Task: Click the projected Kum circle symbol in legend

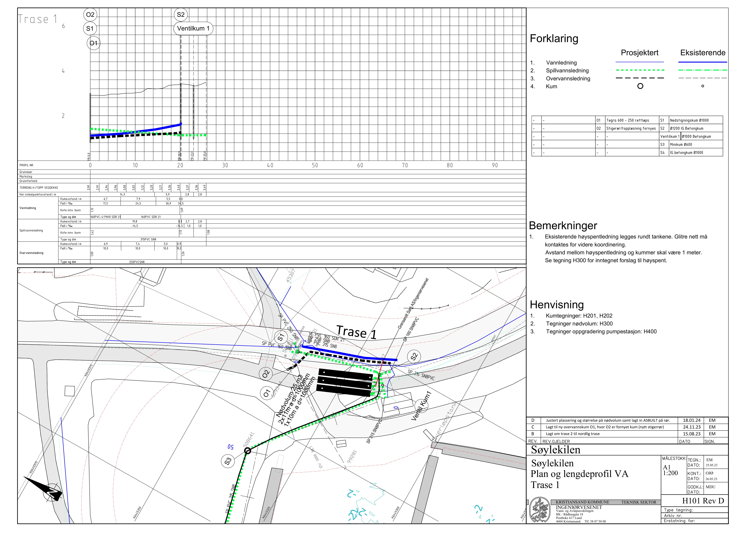Action: (640, 86)
